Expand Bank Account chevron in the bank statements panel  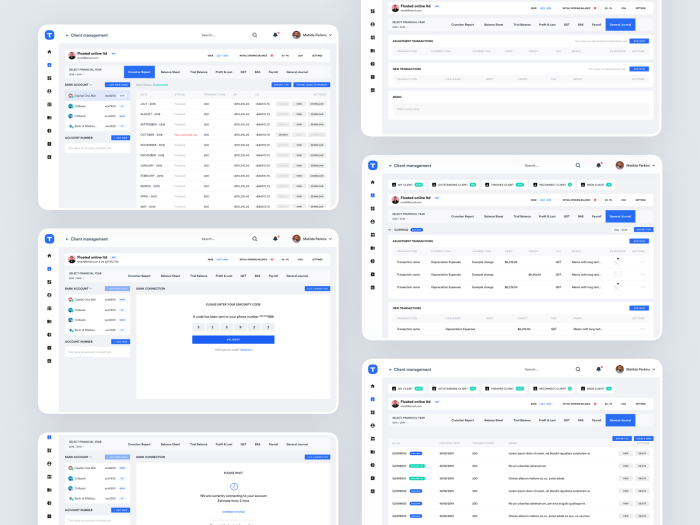point(91,85)
